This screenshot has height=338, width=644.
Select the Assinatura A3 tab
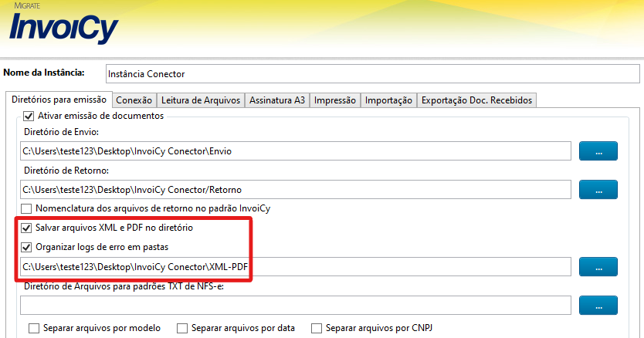[277, 100]
